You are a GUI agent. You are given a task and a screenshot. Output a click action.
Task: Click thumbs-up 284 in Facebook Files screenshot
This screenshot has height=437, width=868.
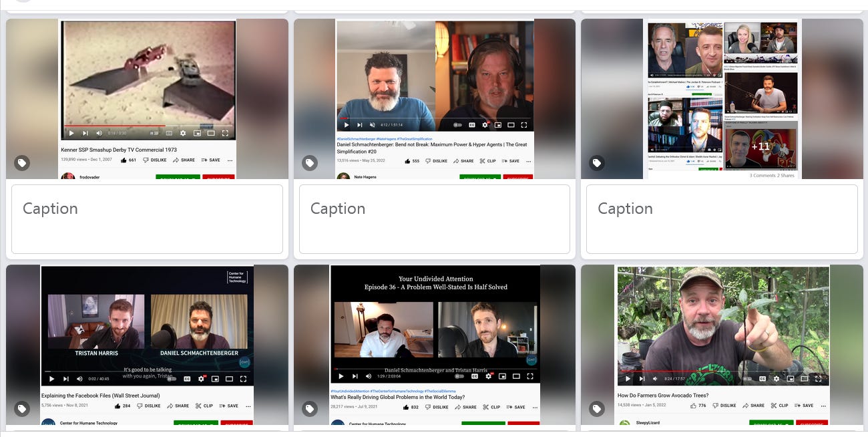(x=123, y=406)
